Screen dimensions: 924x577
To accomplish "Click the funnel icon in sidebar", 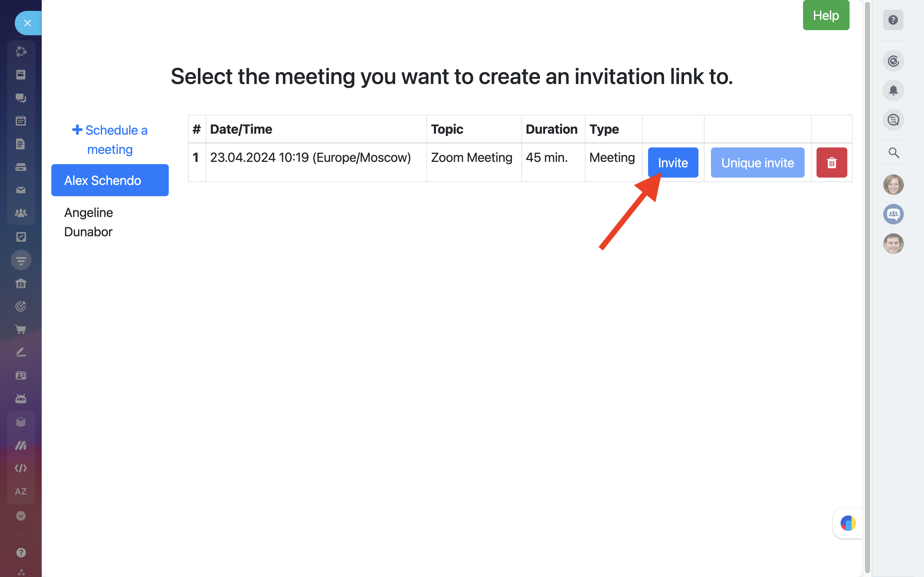I will tap(21, 260).
